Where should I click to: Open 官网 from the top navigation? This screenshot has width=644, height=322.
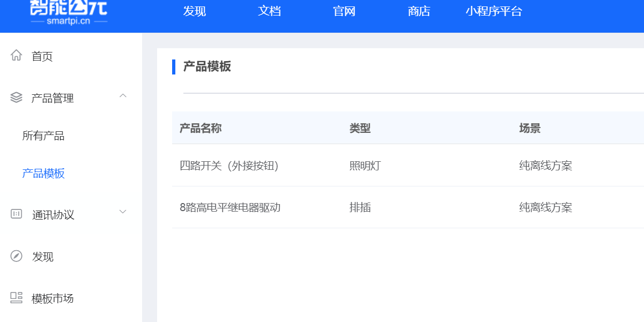(344, 11)
